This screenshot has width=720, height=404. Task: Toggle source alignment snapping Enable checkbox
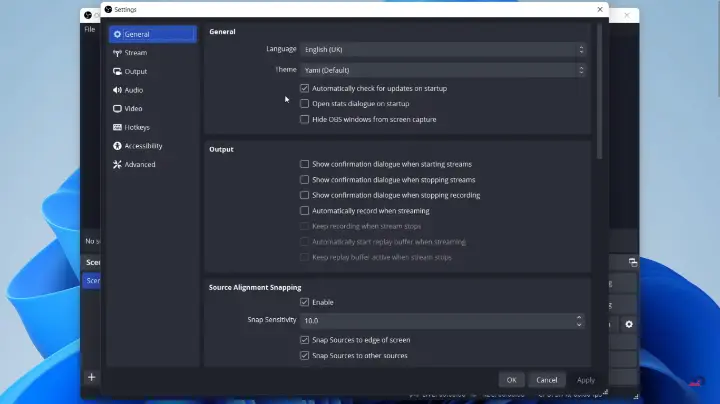304,302
